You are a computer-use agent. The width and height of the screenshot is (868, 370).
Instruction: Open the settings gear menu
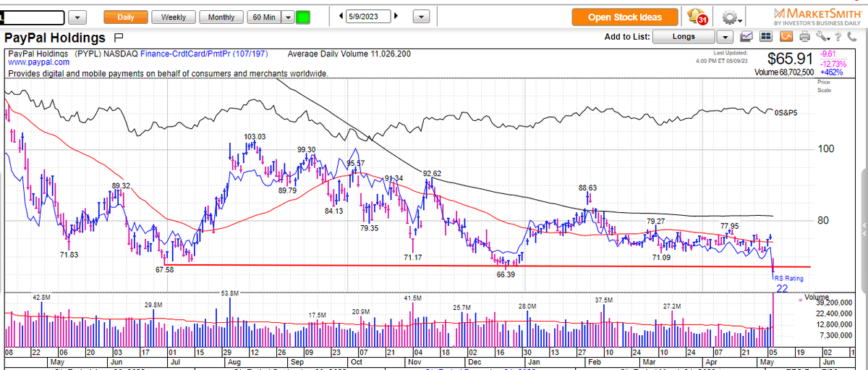tap(732, 17)
